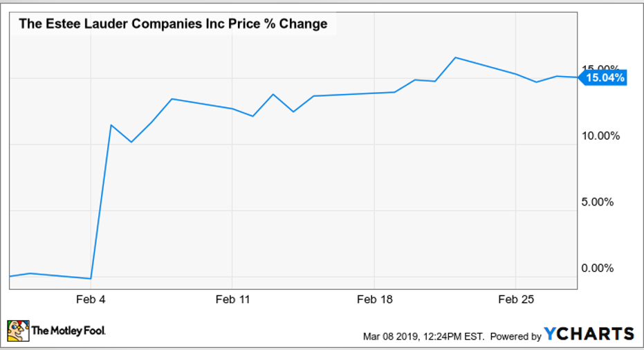Select the Feb 11 date label
This screenshot has width=644, height=350.
(232, 300)
